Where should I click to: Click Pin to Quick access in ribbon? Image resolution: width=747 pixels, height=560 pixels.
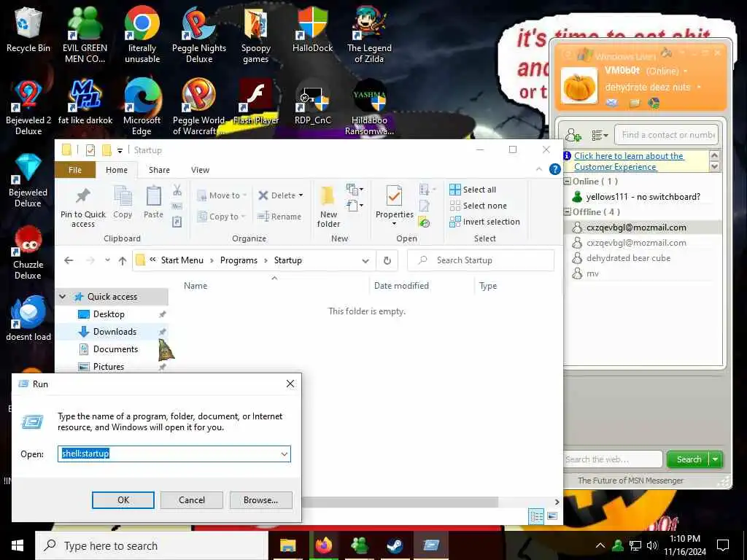pyautogui.click(x=83, y=207)
